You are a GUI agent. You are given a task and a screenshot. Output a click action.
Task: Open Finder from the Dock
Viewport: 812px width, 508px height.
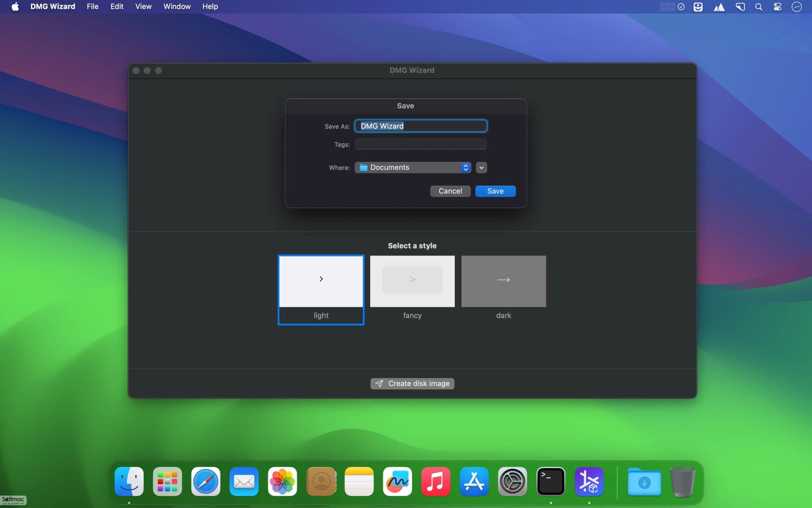(129, 481)
